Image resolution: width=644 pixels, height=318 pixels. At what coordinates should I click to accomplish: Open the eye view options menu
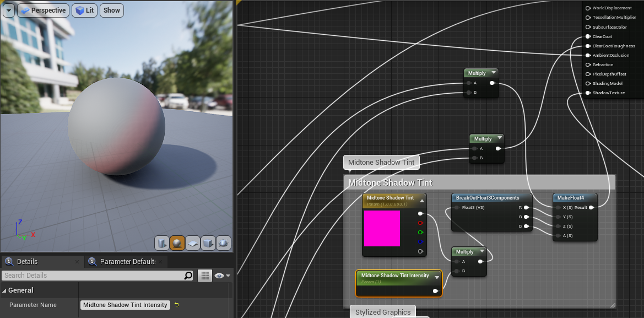point(222,276)
